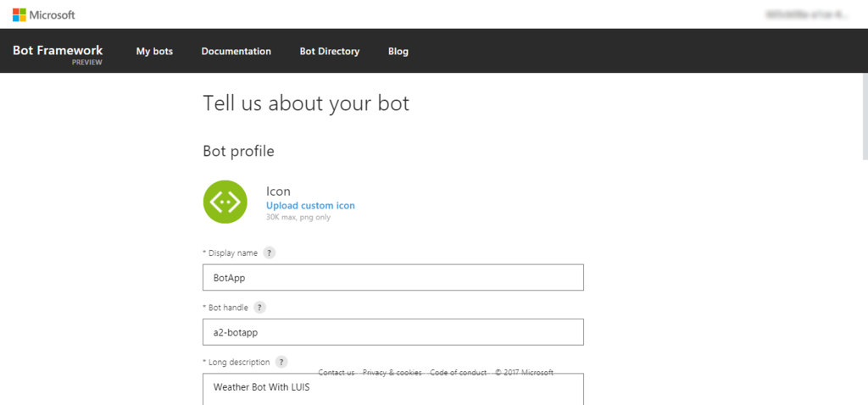Open Privacy & cookies link
The width and height of the screenshot is (868, 405).
[x=392, y=372]
